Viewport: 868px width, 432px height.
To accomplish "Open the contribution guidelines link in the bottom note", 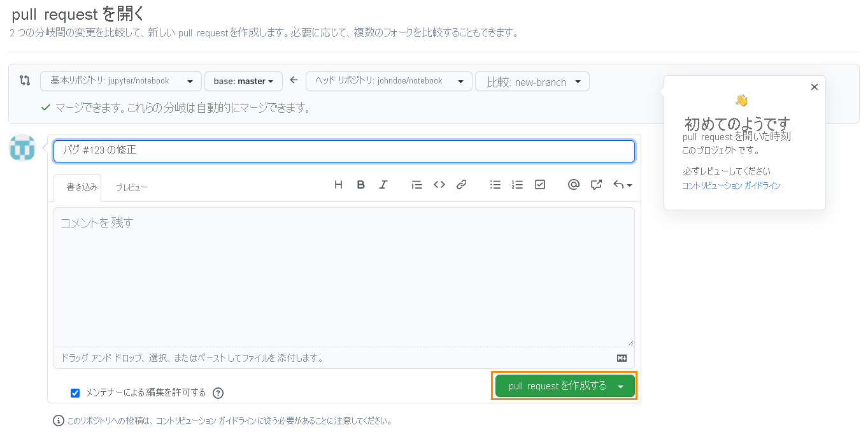I will pyautogui.click(x=208, y=421).
